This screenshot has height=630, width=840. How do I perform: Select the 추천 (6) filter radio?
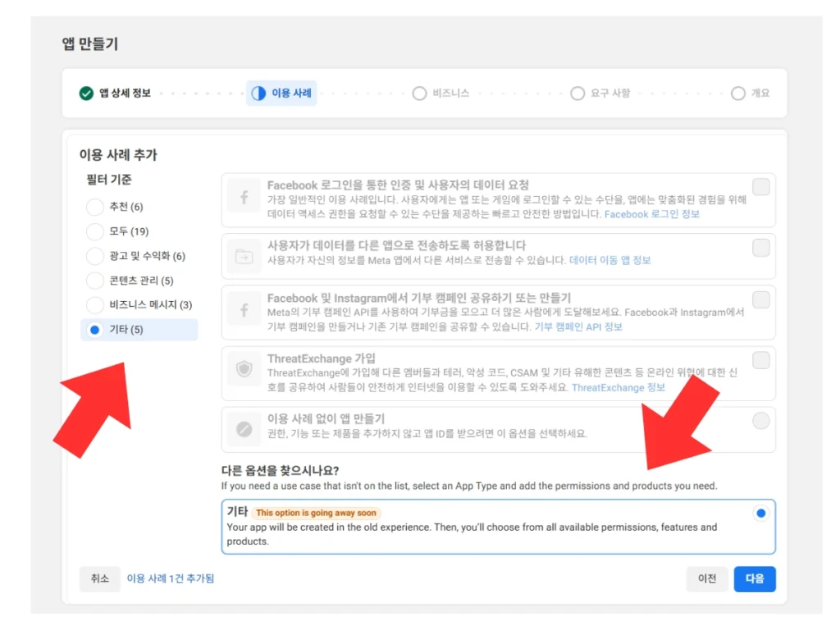pos(95,207)
